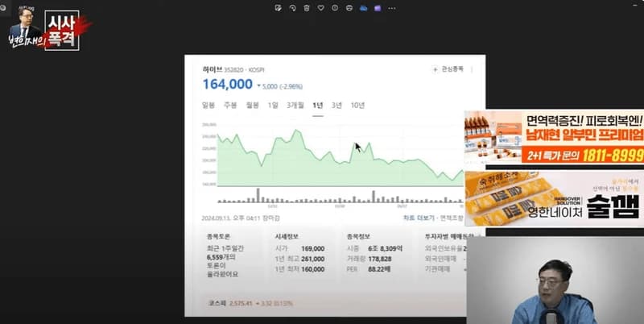644x324 pixels.
Task: Click the PER value 88.22배
Action: tap(379, 269)
